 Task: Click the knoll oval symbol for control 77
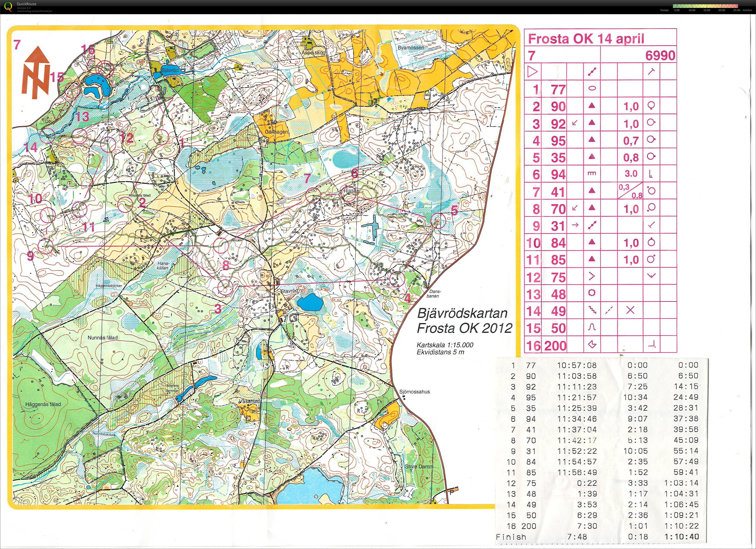click(592, 89)
